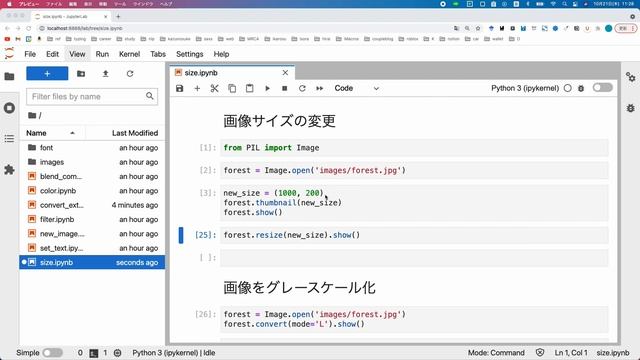The image size is (640, 360).
Task: Insert a cell below with plus icon
Action: pos(197,88)
